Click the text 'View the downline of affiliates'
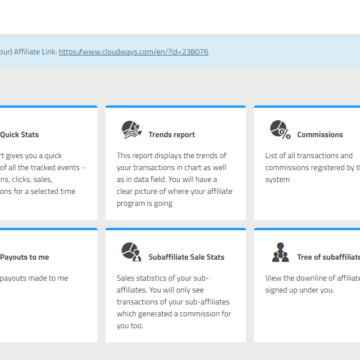 pyautogui.click(x=313, y=278)
